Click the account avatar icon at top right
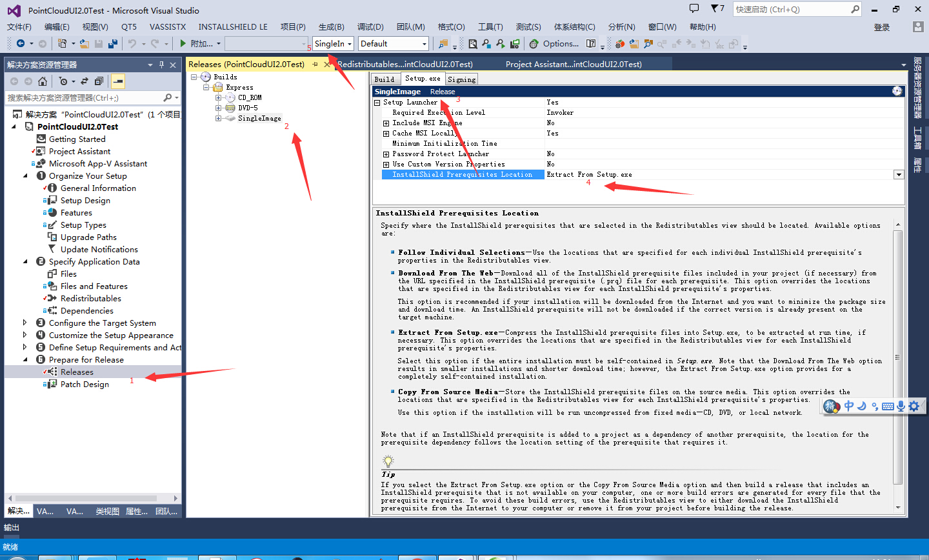 tap(918, 26)
